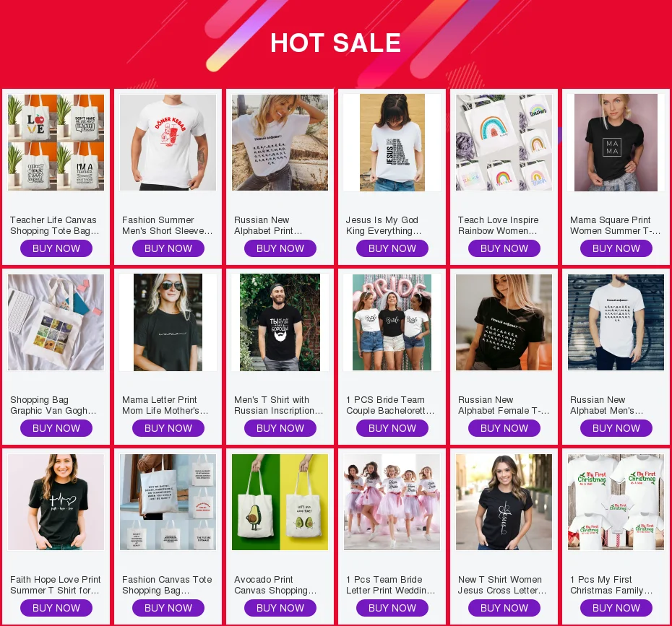Open Russian New Alphabet Female T-shirt title link
The image size is (672, 626).
[x=504, y=405]
